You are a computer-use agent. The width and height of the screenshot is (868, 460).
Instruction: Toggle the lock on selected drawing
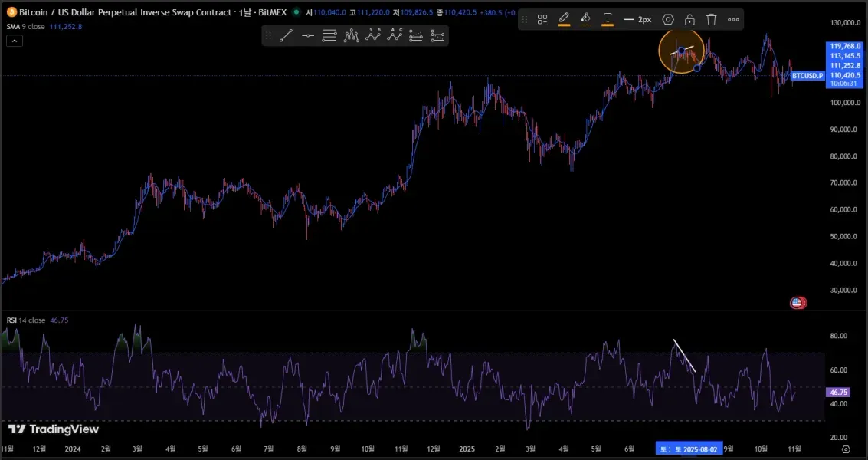[x=689, y=19]
